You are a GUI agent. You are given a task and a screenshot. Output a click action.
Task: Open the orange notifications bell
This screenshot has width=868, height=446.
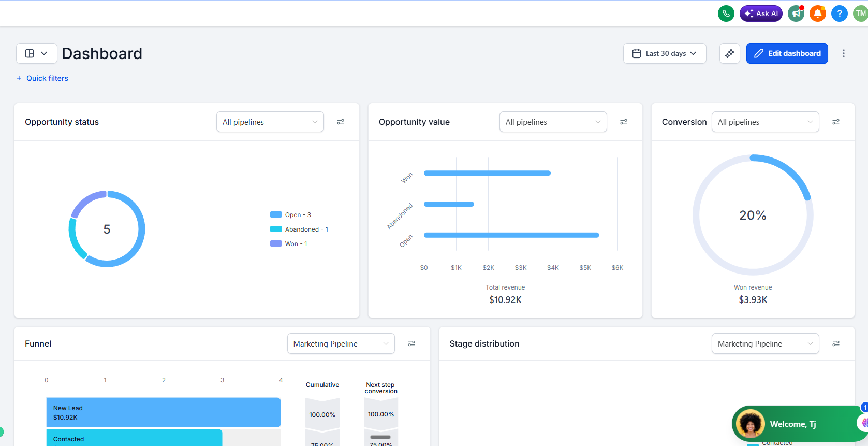click(x=818, y=13)
